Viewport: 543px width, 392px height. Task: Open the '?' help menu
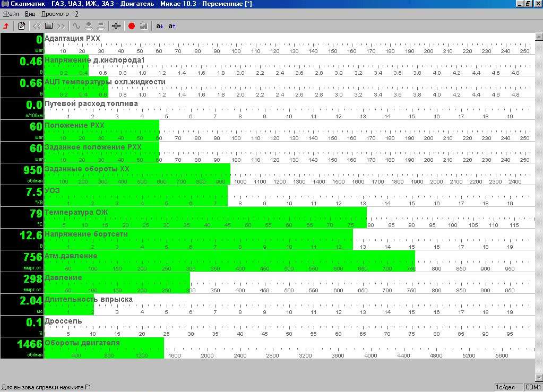point(76,14)
